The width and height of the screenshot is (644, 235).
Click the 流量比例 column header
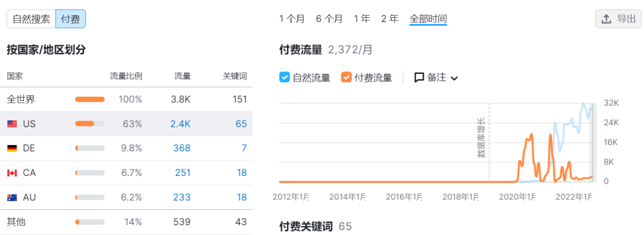click(x=126, y=76)
